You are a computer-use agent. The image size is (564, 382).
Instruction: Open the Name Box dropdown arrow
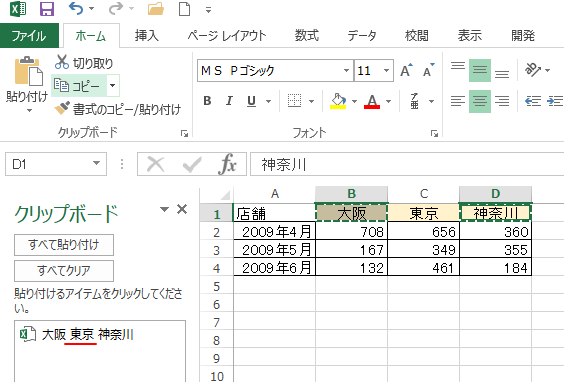[96, 164]
